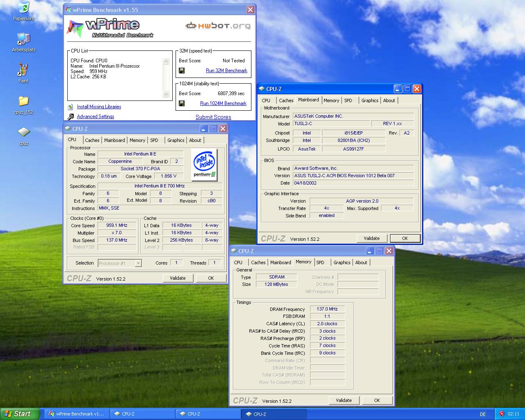Click Validate in the CPU-Z Memory window
Image resolution: width=525 pixels, height=420 pixels.
click(344, 400)
